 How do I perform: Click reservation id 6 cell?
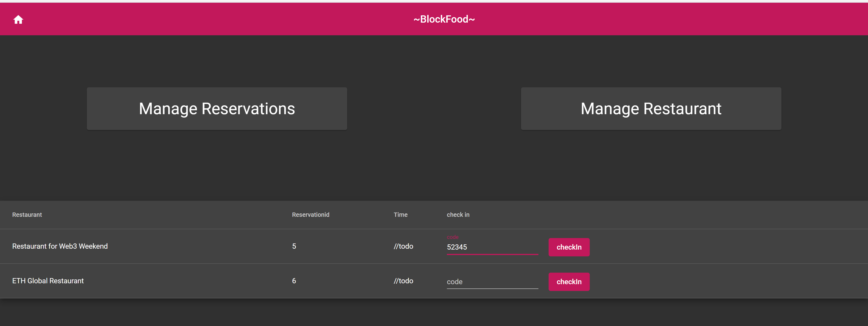coord(294,281)
